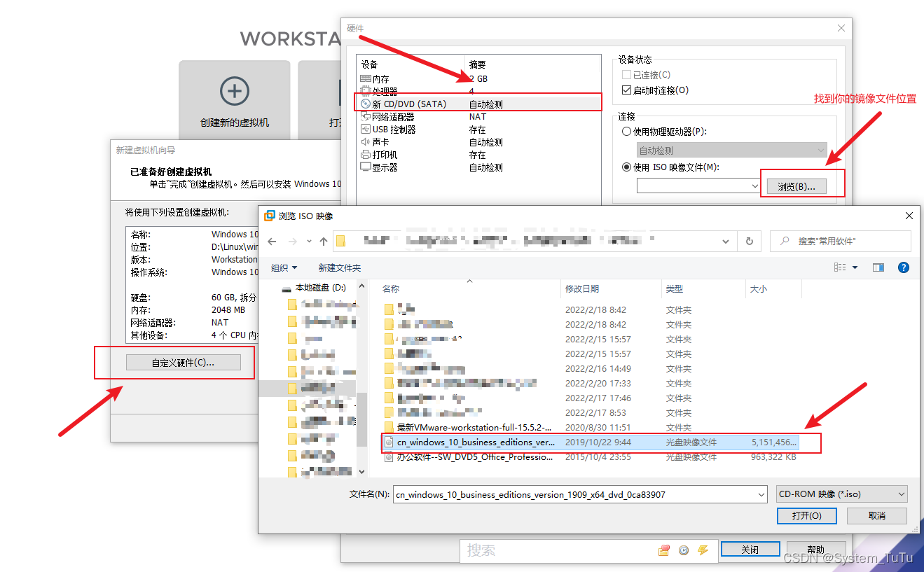Select the 显示器 display device icon
This screenshot has width=924, height=572.
pyautogui.click(x=365, y=167)
